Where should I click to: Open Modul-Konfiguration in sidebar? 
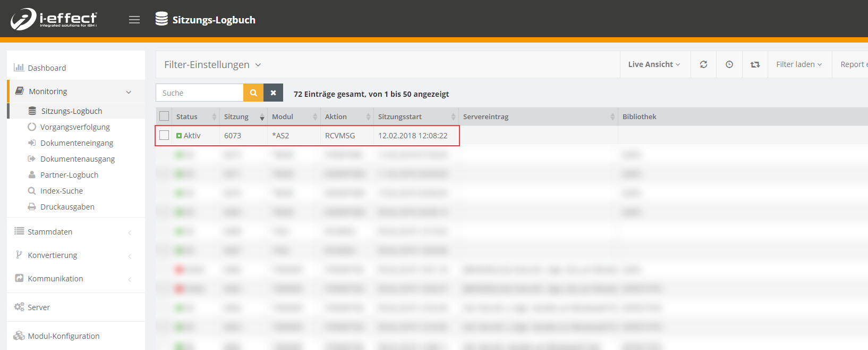pos(63,336)
